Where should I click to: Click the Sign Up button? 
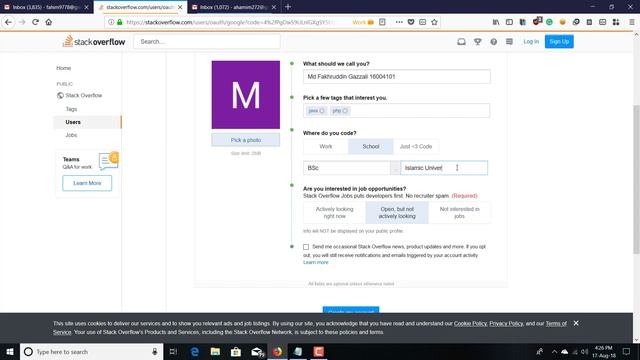pos(559,42)
